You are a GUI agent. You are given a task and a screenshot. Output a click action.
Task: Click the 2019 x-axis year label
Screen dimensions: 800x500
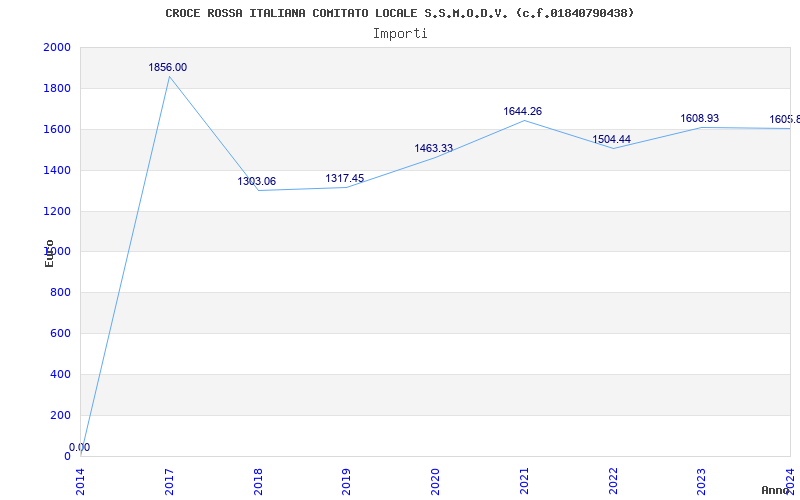coord(347,482)
